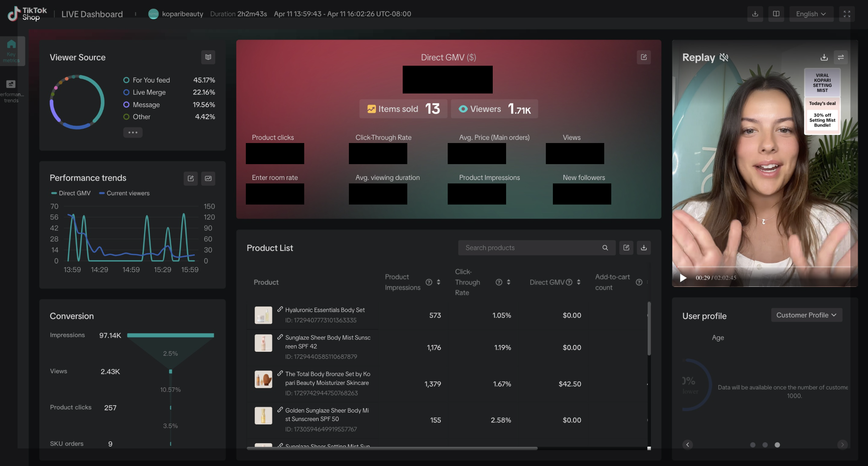Click the Performance trends edit icon
The image size is (868, 466).
191,178
